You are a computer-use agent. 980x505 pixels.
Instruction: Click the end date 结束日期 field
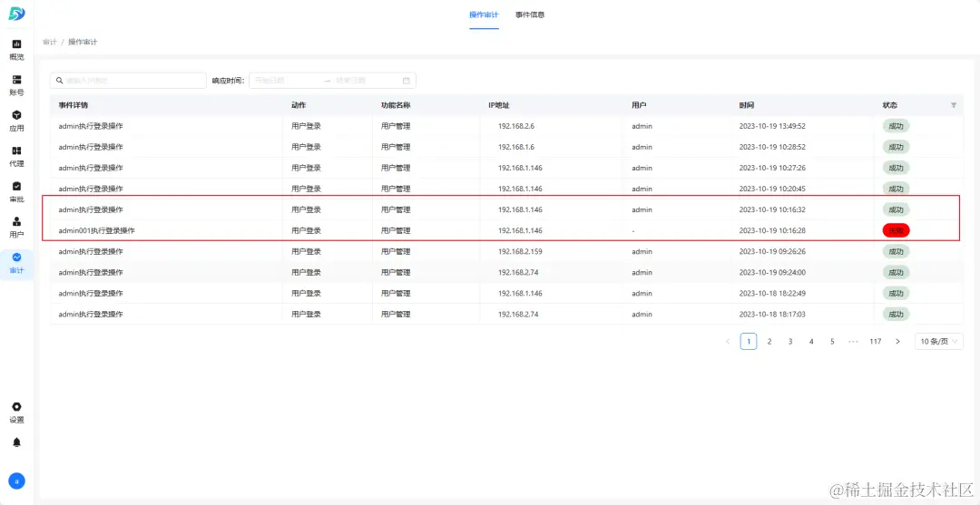[366, 81]
